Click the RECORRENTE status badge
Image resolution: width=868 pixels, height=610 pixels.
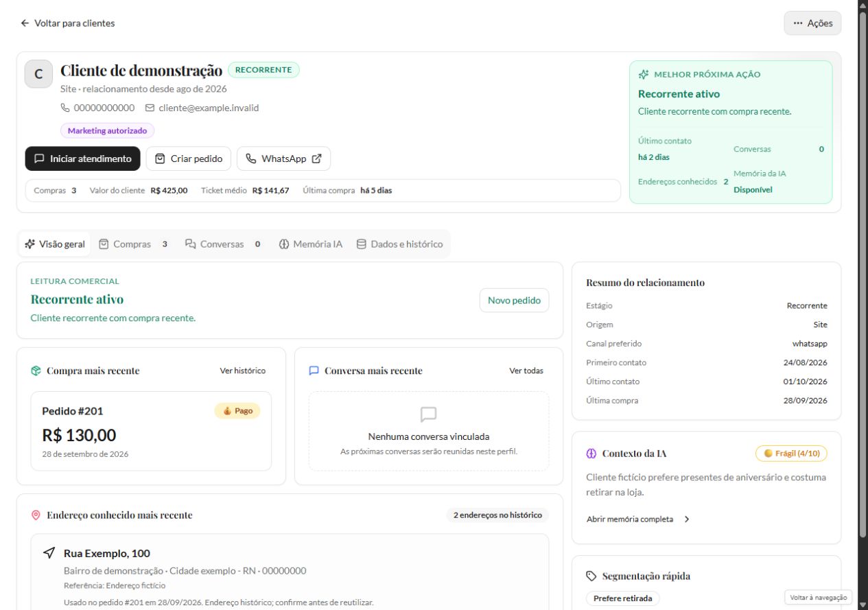coord(263,69)
